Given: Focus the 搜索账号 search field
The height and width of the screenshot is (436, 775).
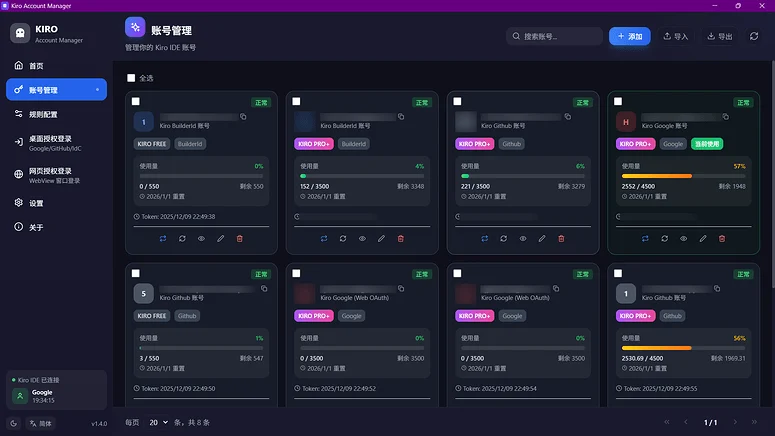Looking at the screenshot, I should 554,36.
